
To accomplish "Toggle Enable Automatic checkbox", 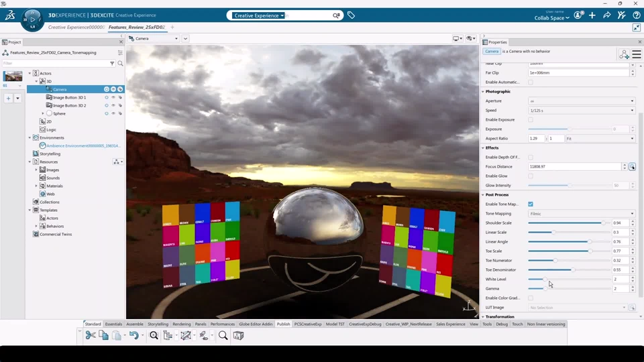I will (531, 82).
